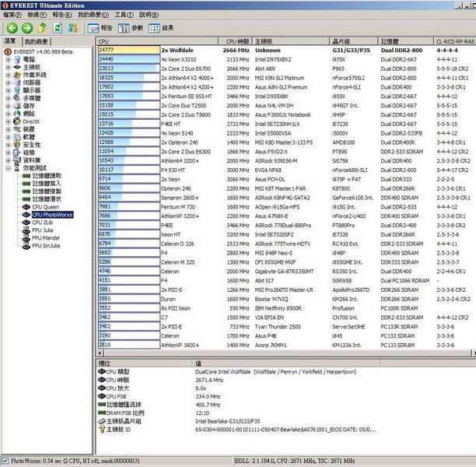
Task: Click the 儲存 storage tree icon
Action: pos(17,106)
